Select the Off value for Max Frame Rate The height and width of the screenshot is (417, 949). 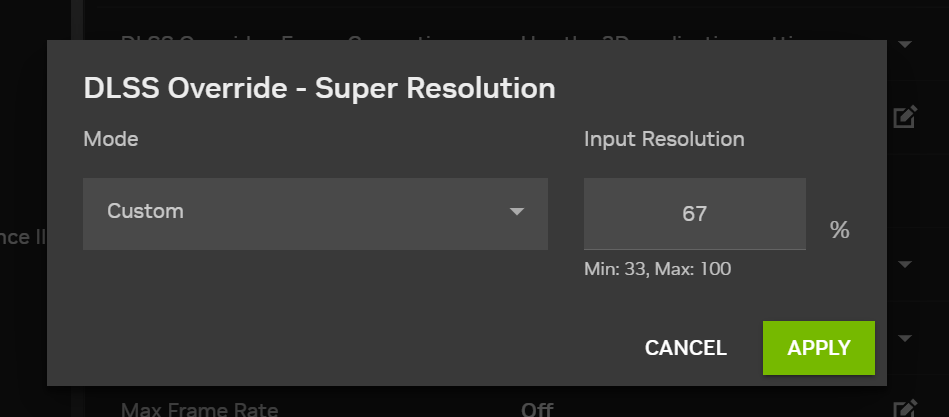point(538,409)
